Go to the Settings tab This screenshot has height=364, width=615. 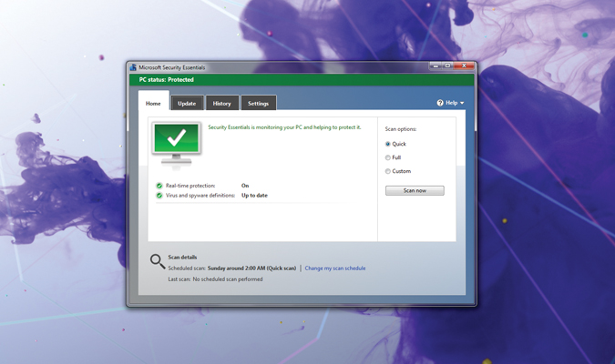point(258,104)
